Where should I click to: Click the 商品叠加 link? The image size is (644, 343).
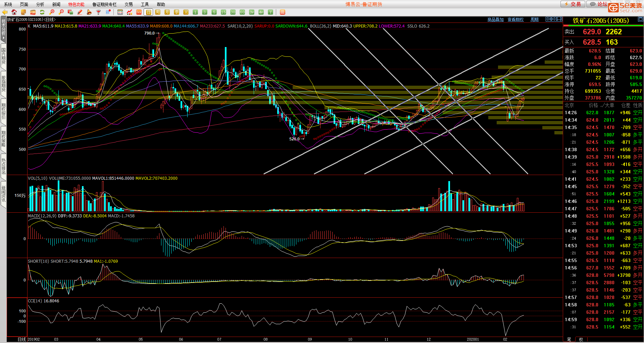495,19
